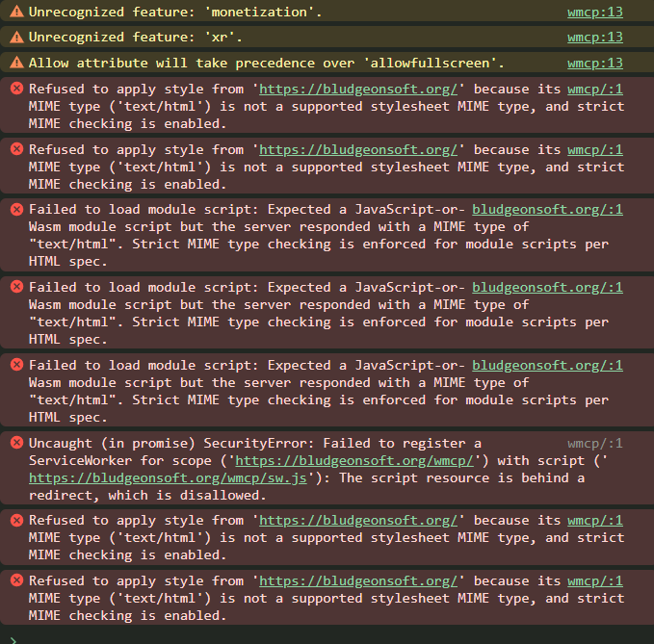
Task: Open the wmcp:13 source link for the 'monetization' warning
Action: point(594,13)
